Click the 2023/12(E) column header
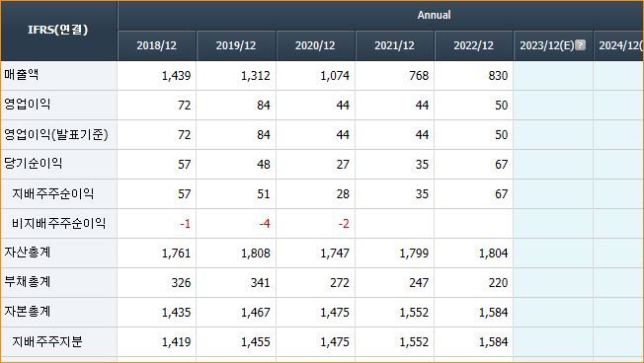This screenshot has width=644, height=363. pos(553,45)
